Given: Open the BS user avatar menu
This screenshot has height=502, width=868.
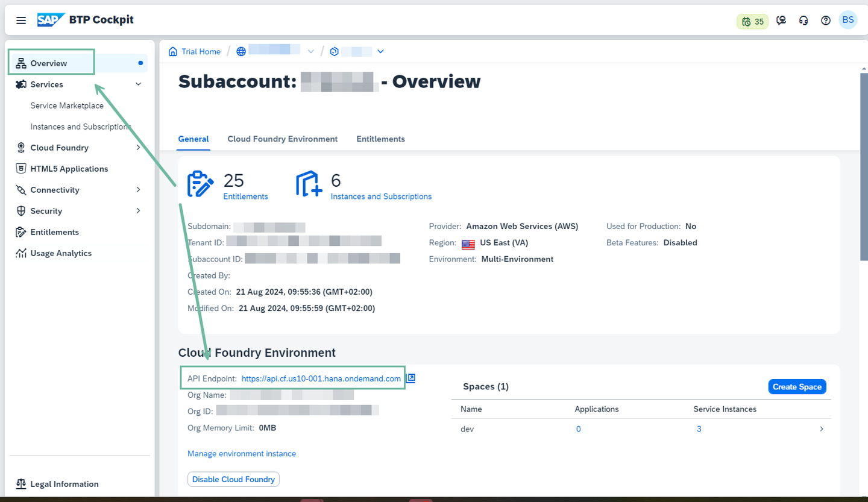Looking at the screenshot, I should [x=848, y=20].
